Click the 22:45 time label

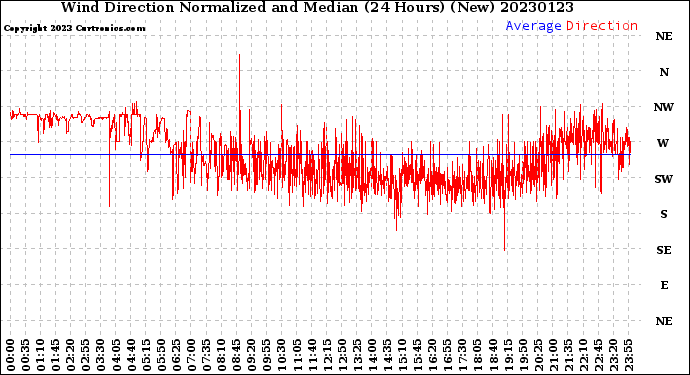[598, 356]
